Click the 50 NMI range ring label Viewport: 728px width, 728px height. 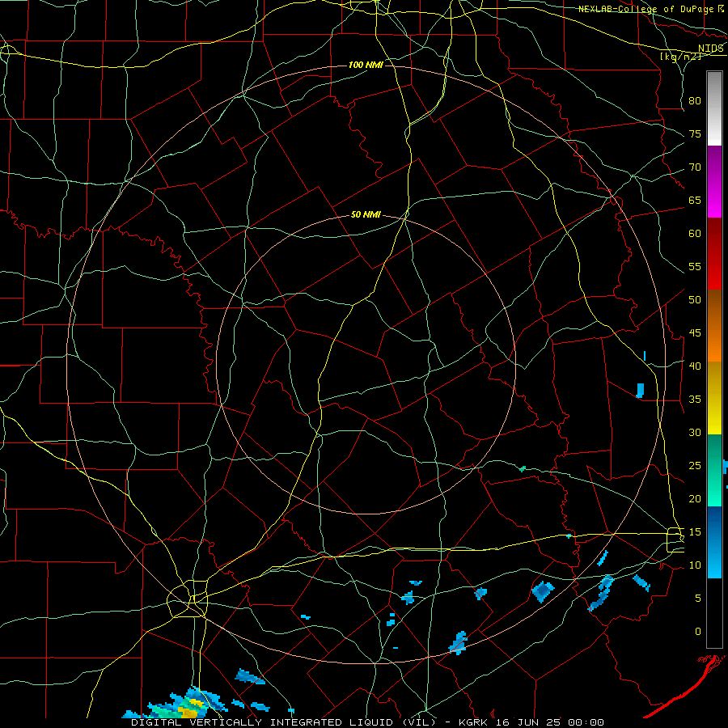tap(366, 214)
